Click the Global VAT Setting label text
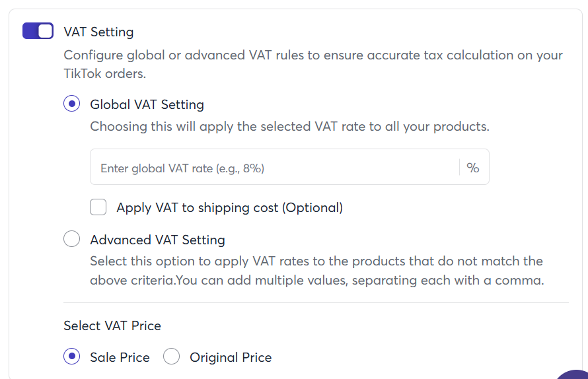This screenshot has height=379, width=588. click(x=147, y=104)
